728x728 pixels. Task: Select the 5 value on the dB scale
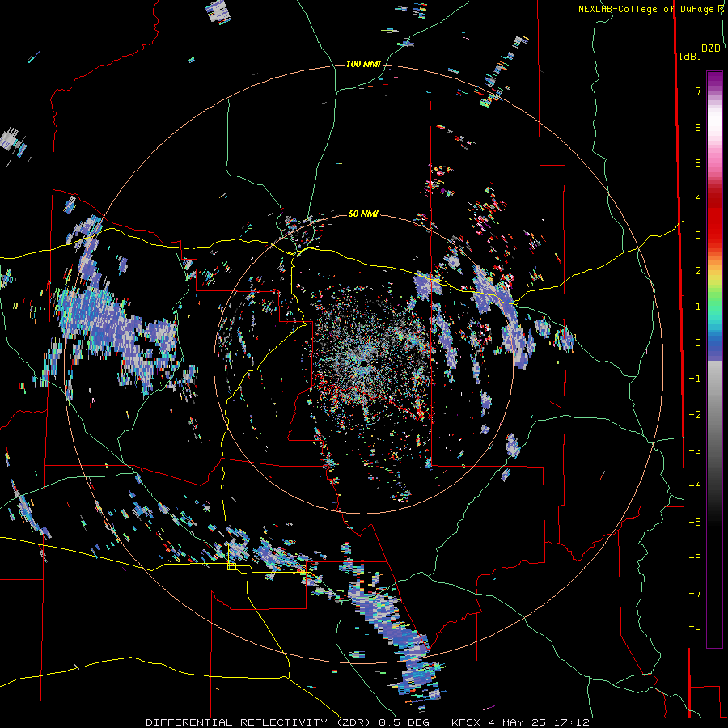698,163
